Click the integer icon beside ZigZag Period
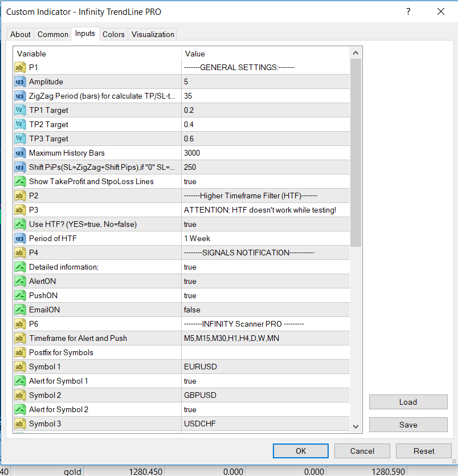458x476 pixels. (20, 96)
